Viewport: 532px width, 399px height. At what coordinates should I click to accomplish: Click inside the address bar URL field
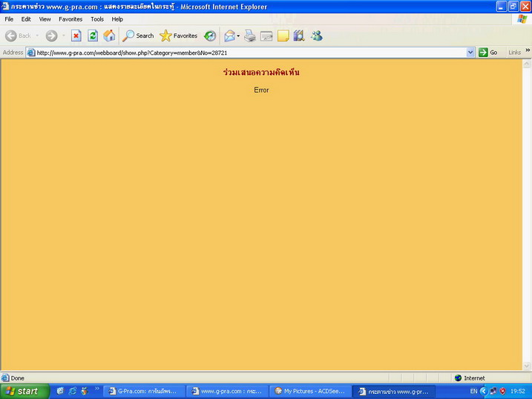point(245,53)
